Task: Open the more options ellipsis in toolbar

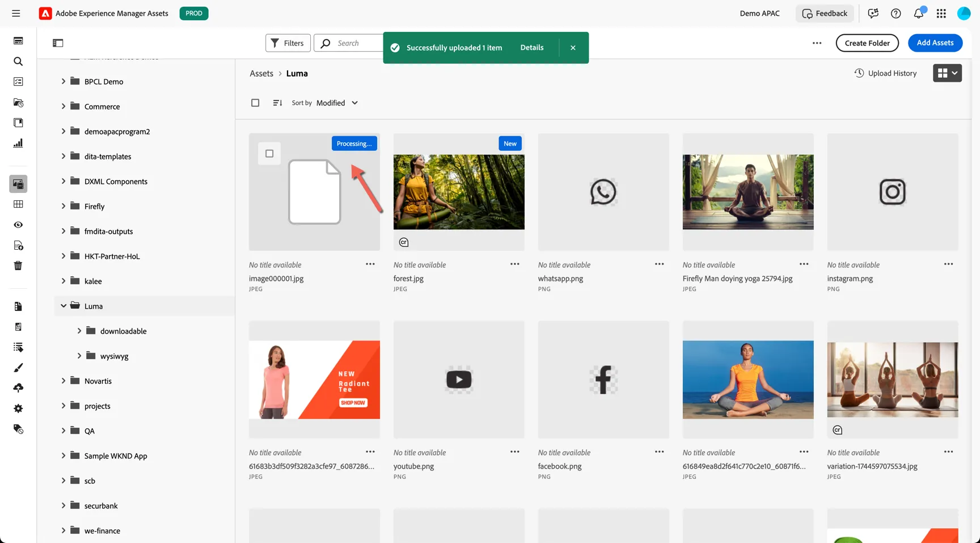Action: 817,43
